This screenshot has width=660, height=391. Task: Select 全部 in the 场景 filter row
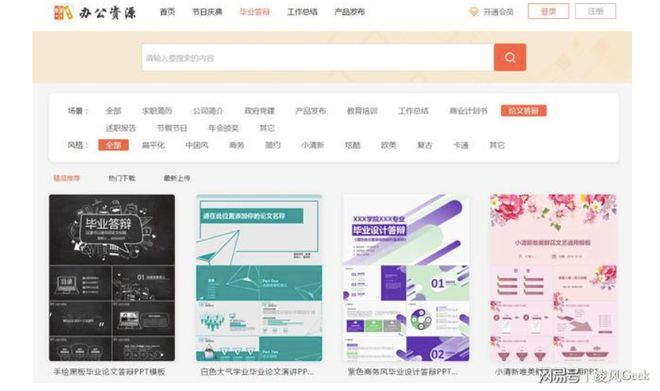[x=113, y=111]
